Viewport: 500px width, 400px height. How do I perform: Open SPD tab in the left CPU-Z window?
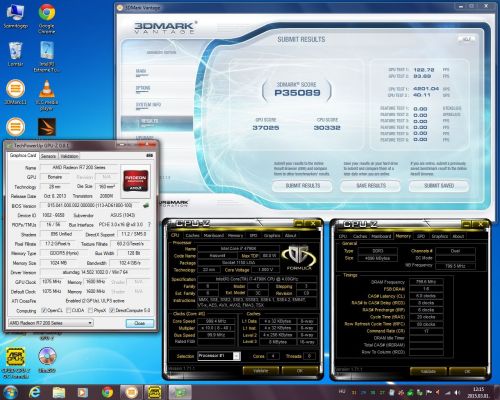[253, 235]
